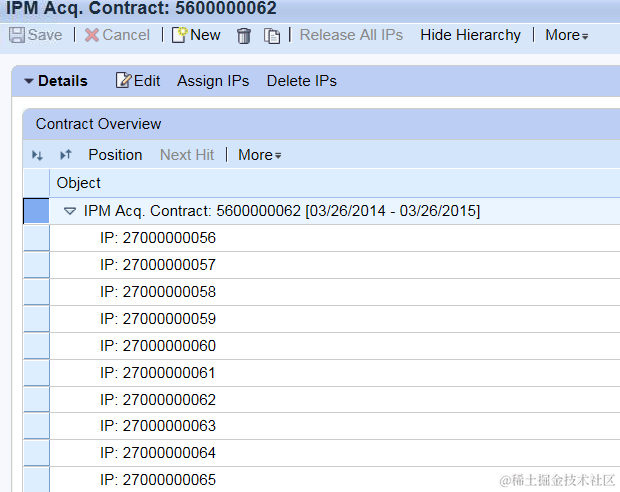Image resolution: width=620 pixels, height=492 pixels.
Task: Click Next Hit
Action: point(187,155)
